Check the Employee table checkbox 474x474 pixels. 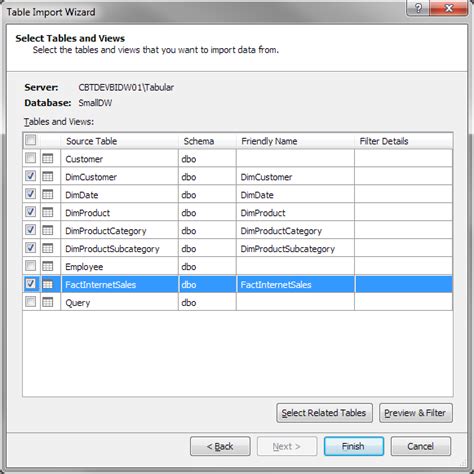[31, 266]
